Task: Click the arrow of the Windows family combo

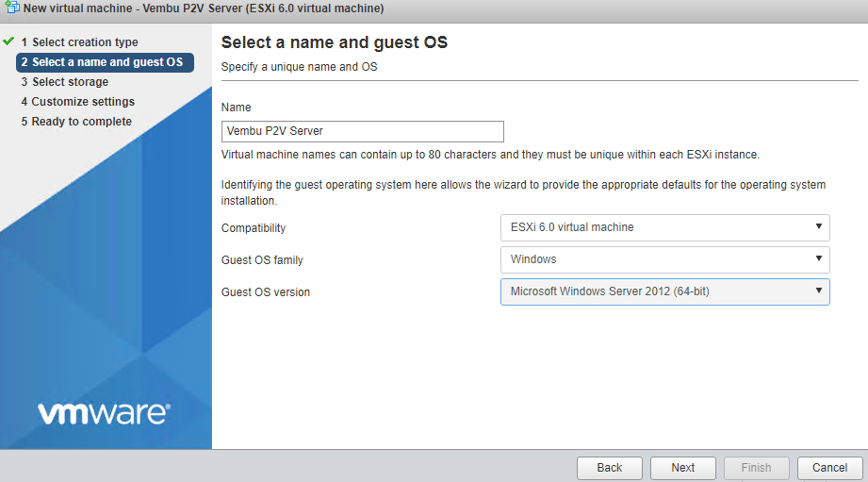Action: 818,258
